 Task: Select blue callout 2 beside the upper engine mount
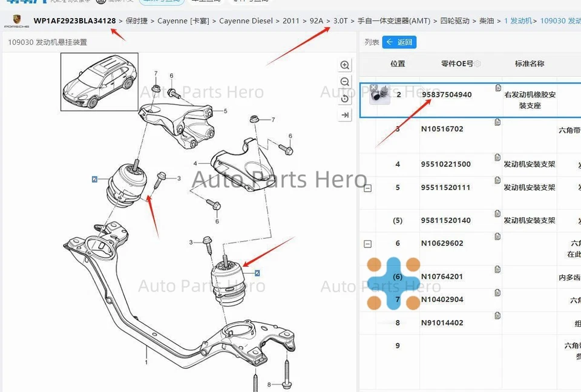[94, 179]
